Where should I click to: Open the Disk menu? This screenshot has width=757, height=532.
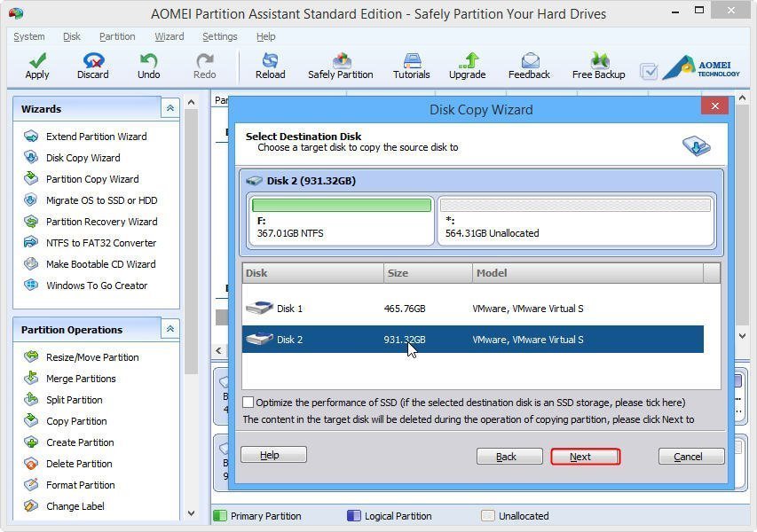pyautogui.click(x=72, y=36)
